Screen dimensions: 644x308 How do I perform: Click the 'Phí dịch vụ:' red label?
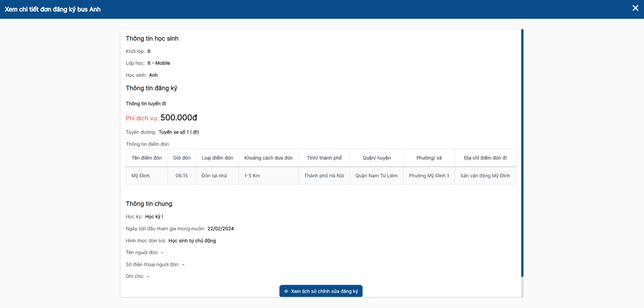(x=142, y=118)
